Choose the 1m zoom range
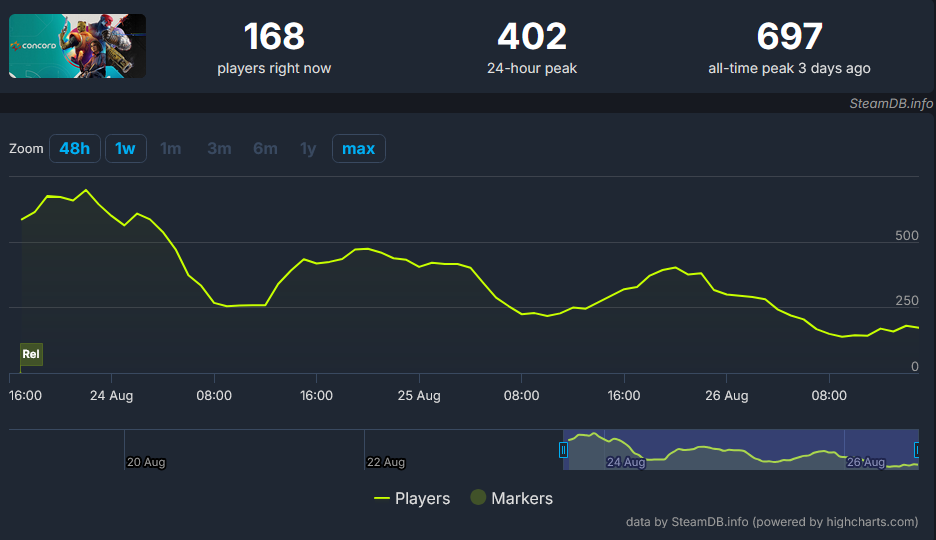 (x=171, y=149)
